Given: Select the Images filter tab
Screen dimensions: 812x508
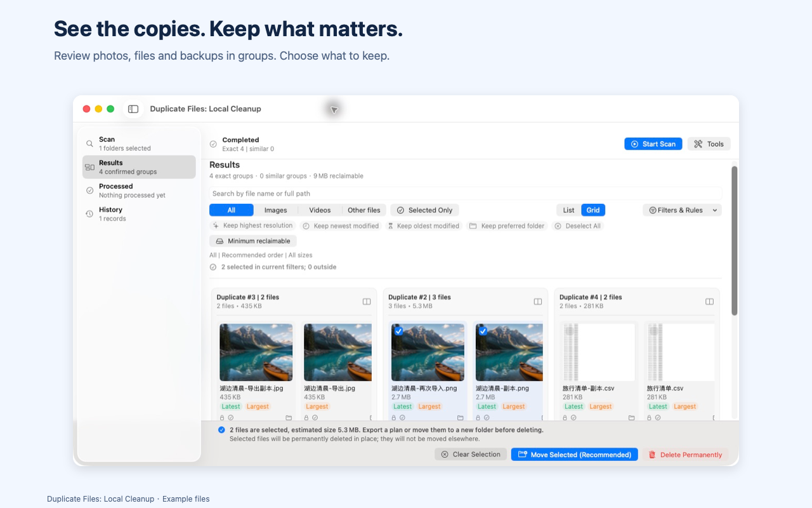Looking at the screenshot, I should tap(275, 210).
